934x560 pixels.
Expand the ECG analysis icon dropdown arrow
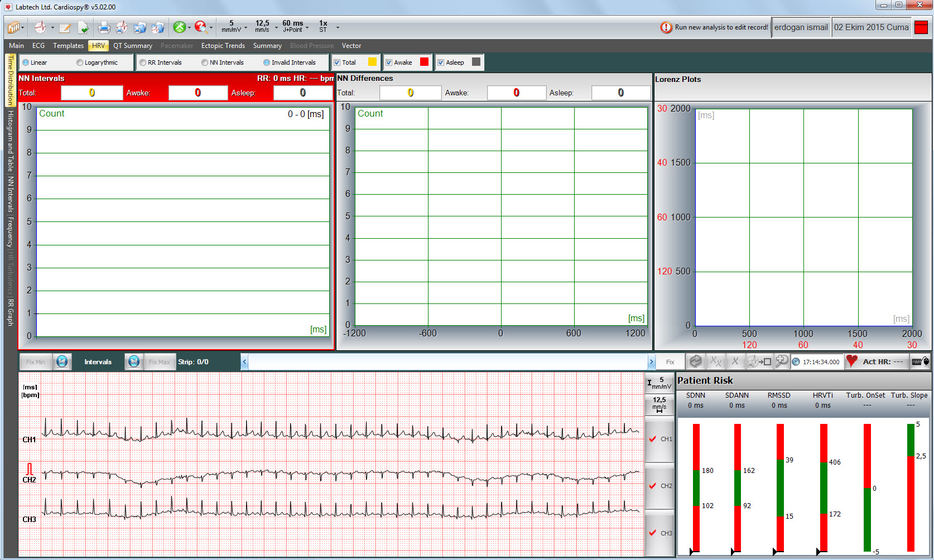coord(52,27)
